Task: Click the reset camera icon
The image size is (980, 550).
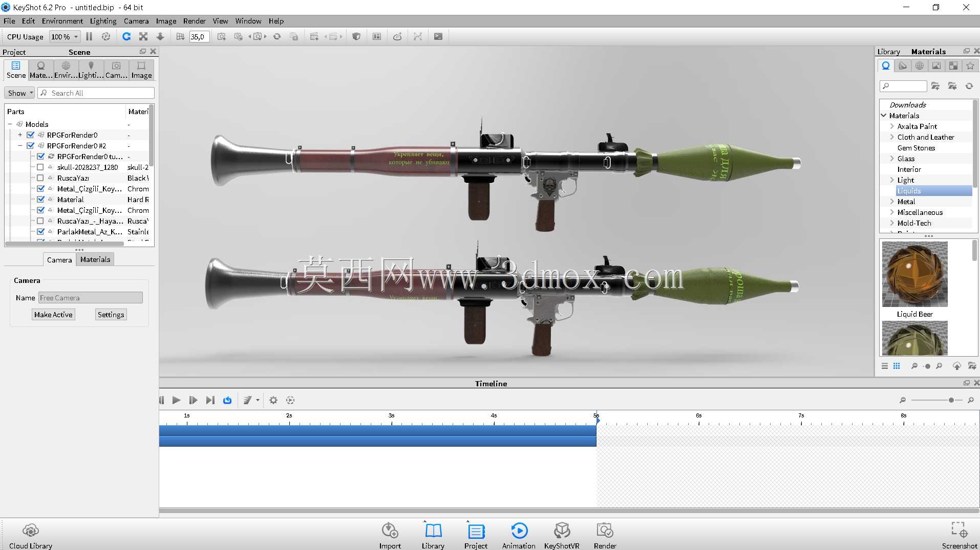Action: coord(277,36)
